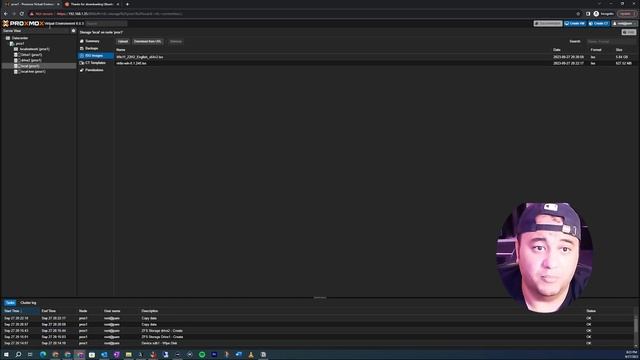The image size is (640, 360).
Task: Select the virtio-win ISO row
Action: click(376, 63)
